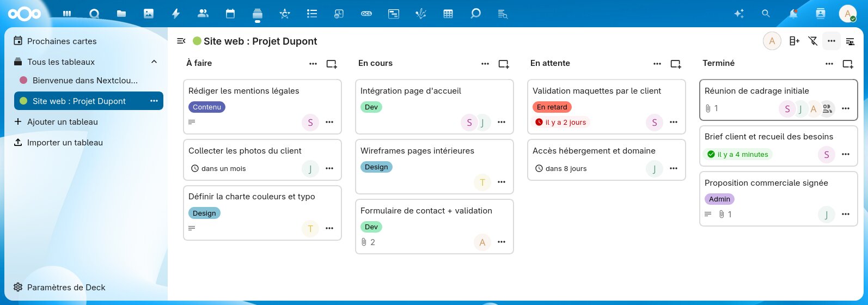Image resolution: width=868 pixels, height=305 pixels.
Task: Open the Calendar app icon
Action: tap(230, 14)
